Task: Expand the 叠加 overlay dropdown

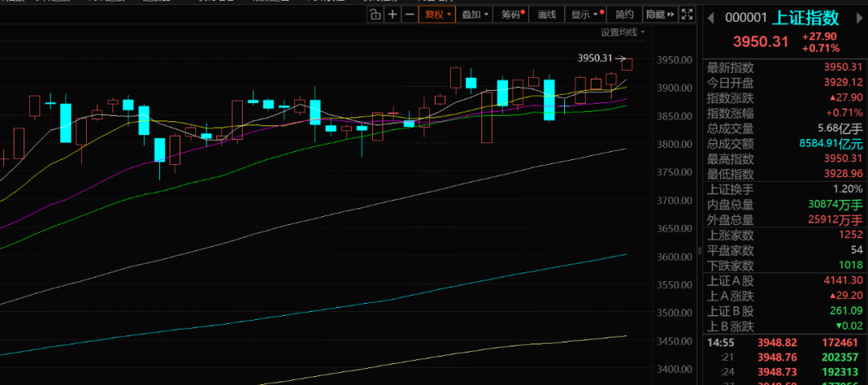Action: (x=476, y=14)
